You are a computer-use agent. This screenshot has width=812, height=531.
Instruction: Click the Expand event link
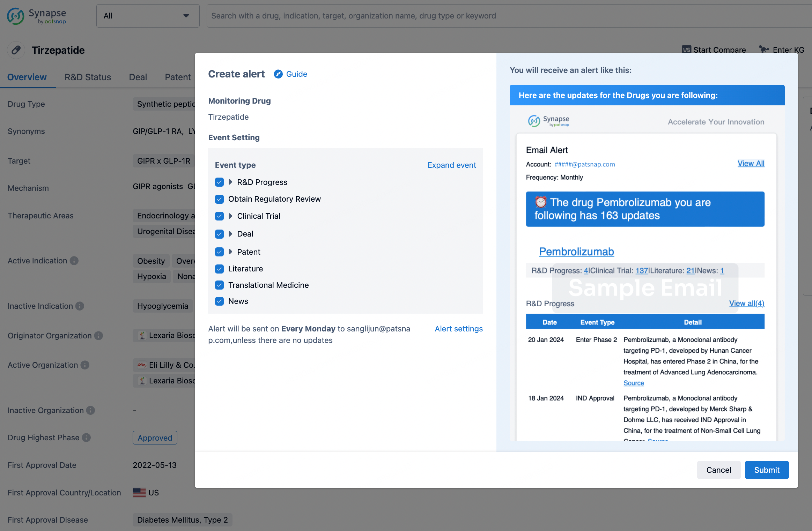[451, 165]
